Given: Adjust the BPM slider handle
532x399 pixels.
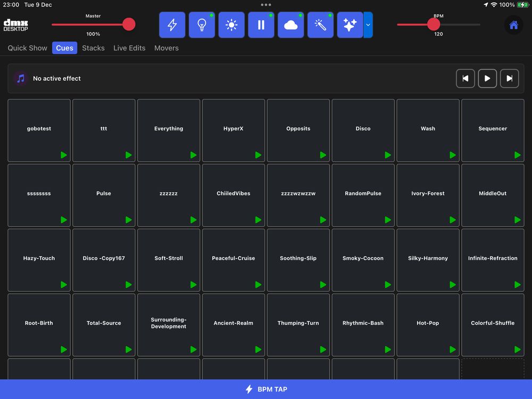Looking at the screenshot, I should 434,24.
